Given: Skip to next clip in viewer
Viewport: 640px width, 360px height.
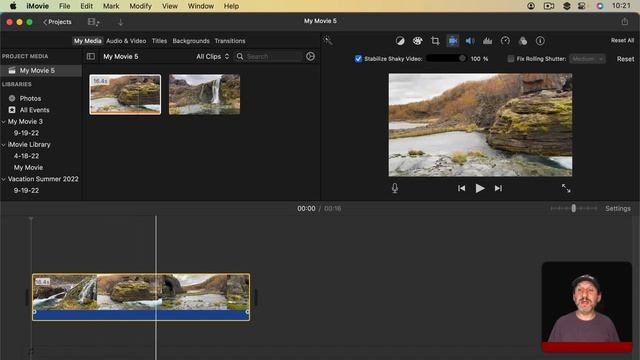Looking at the screenshot, I should (x=498, y=188).
